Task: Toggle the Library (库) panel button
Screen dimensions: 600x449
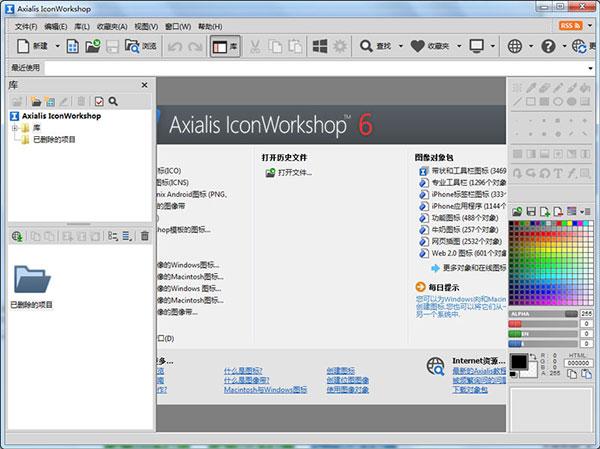Action: pos(225,47)
